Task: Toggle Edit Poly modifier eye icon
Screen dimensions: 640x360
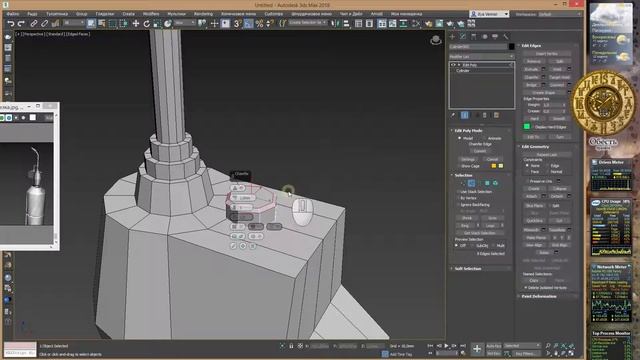Action: point(453,65)
